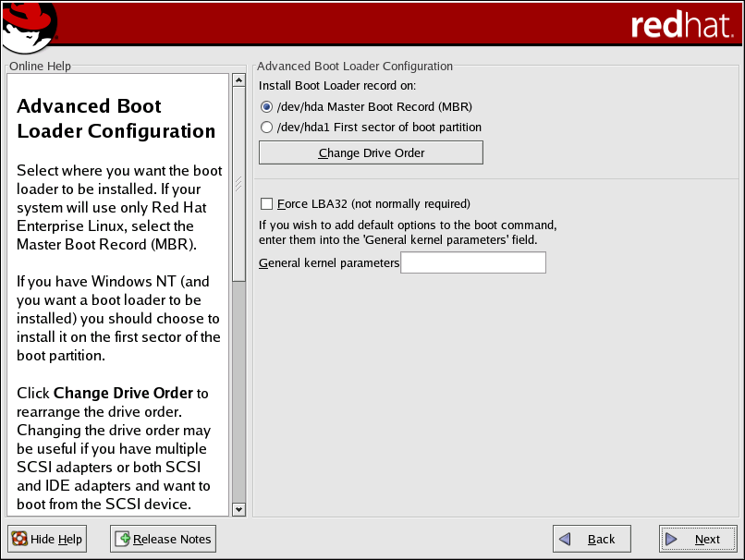Select /dev/hda Master Boot Record option
The image size is (745, 560).
coord(267,106)
